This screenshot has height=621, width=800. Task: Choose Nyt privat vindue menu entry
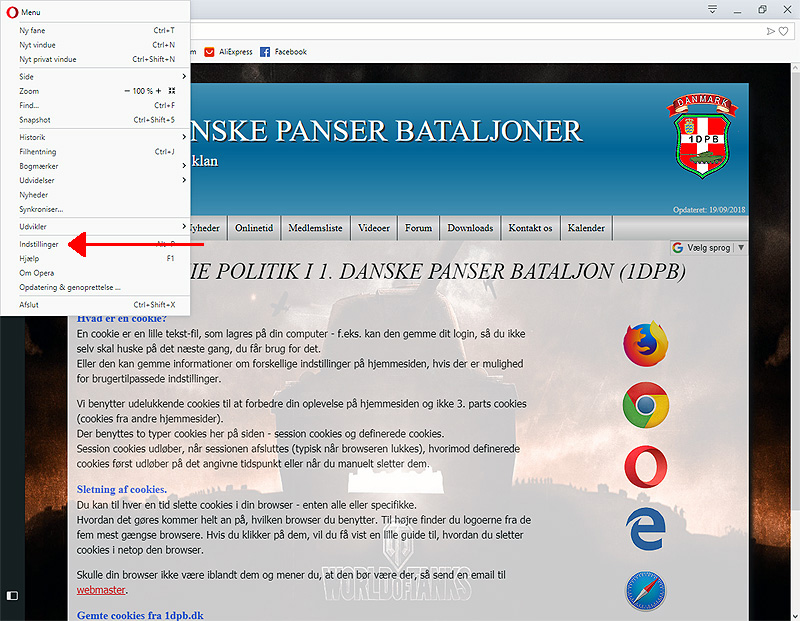point(48,59)
